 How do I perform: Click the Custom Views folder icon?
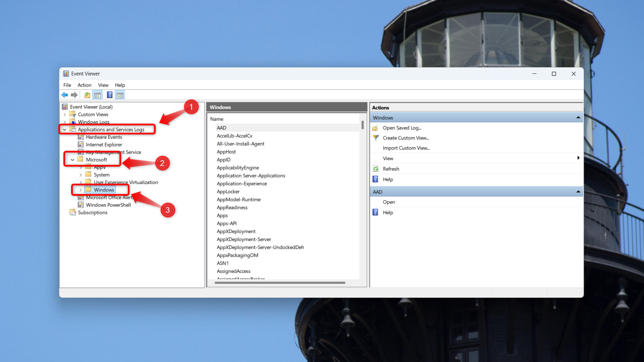tap(72, 114)
